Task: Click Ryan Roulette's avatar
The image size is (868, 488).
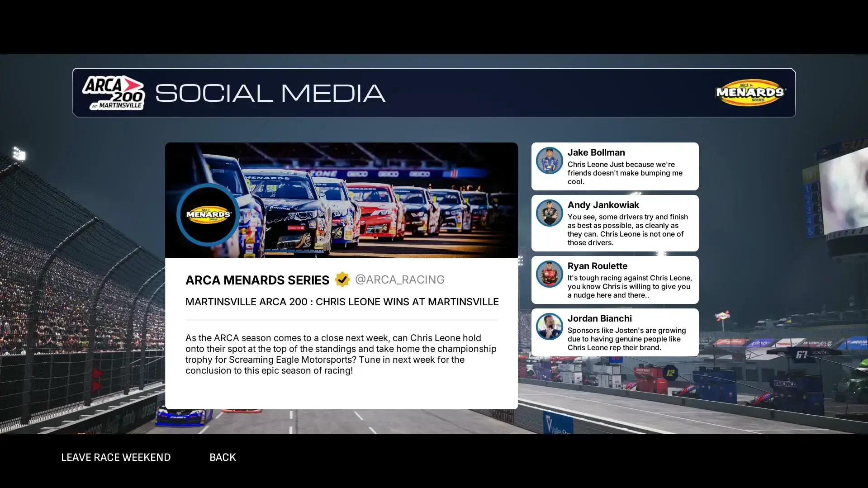Action: pyautogui.click(x=549, y=274)
